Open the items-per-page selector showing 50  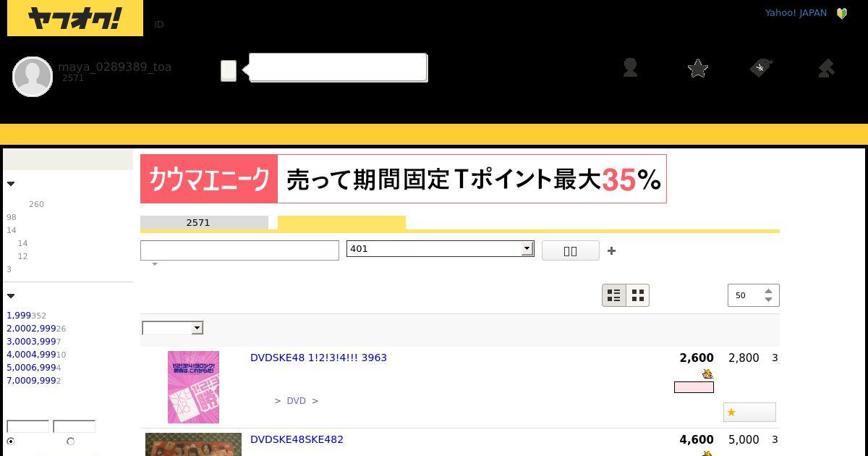(753, 295)
